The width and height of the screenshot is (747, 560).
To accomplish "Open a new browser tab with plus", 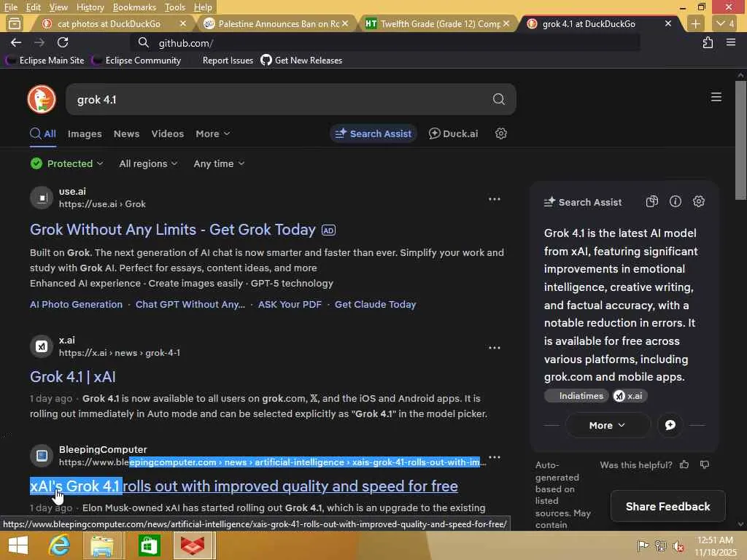I will (695, 23).
